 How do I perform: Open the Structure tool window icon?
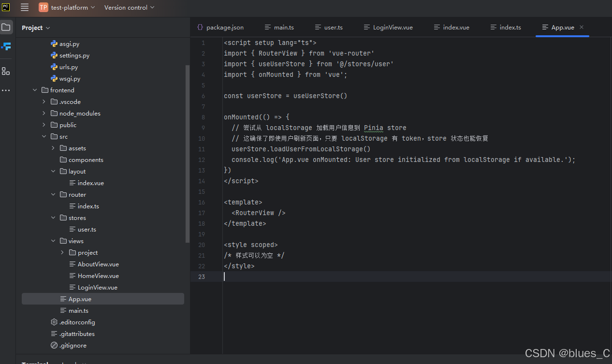tap(6, 71)
